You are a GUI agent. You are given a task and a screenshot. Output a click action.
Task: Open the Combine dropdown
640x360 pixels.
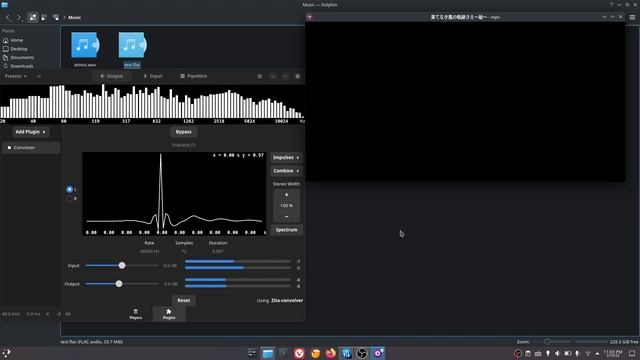click(x=286, y=171)
